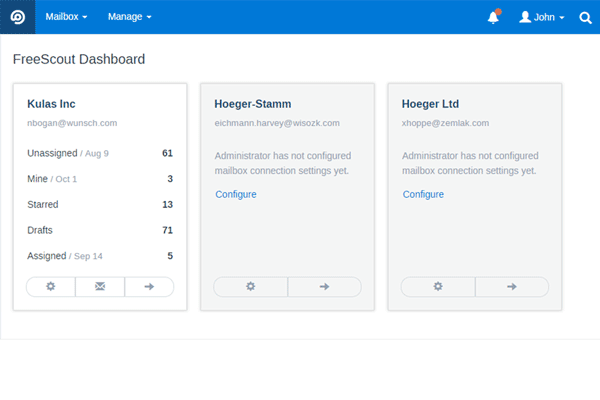Click the xhoppe@zemlak.com address
Image resolution: width=600 pixels, height=400 pixels.
pos(445,123)
